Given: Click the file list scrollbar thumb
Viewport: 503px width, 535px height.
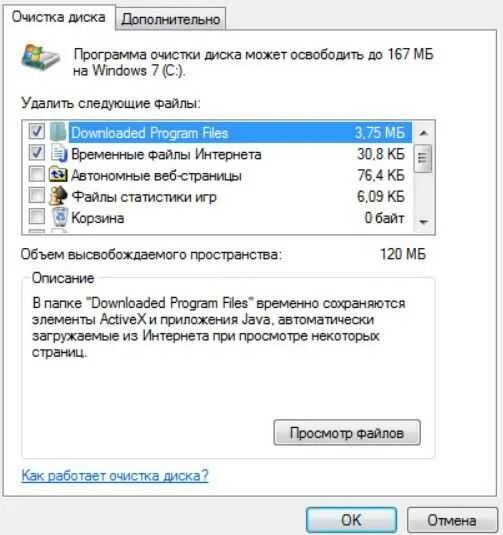Looking at the screenshot, I should [423, 158].
